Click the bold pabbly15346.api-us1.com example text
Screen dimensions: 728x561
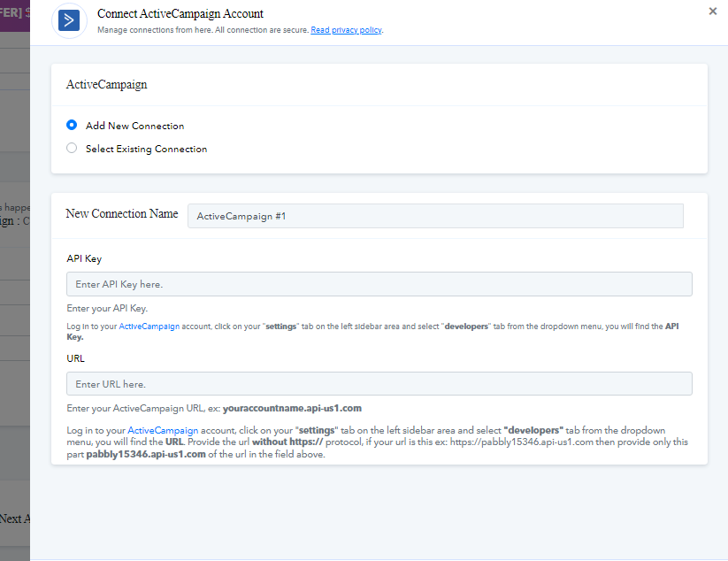pos(146,454)
